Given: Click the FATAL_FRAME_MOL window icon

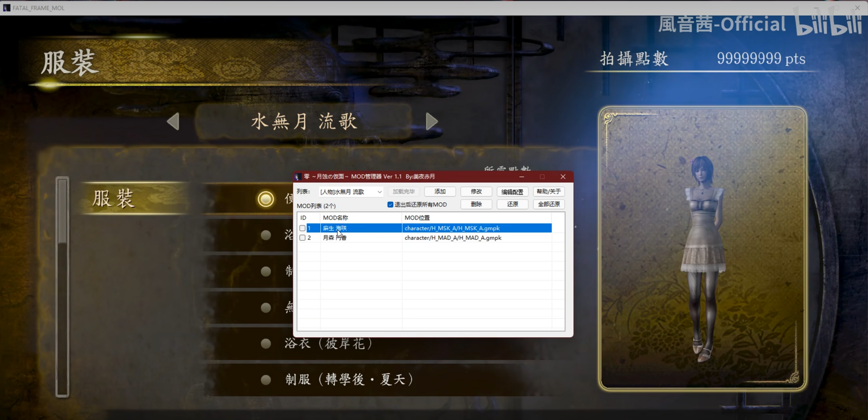Looking at the screenshot, I should click(x=6, y=8).
